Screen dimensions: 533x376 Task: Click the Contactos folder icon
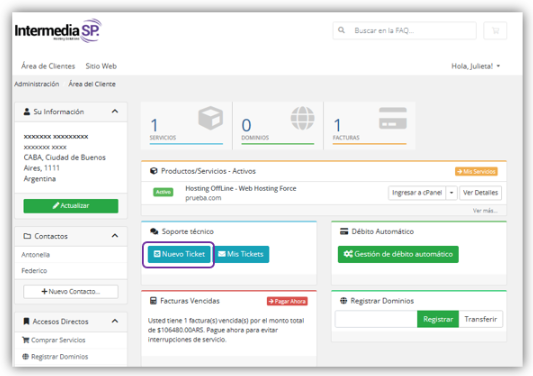[x=27, y=236]
